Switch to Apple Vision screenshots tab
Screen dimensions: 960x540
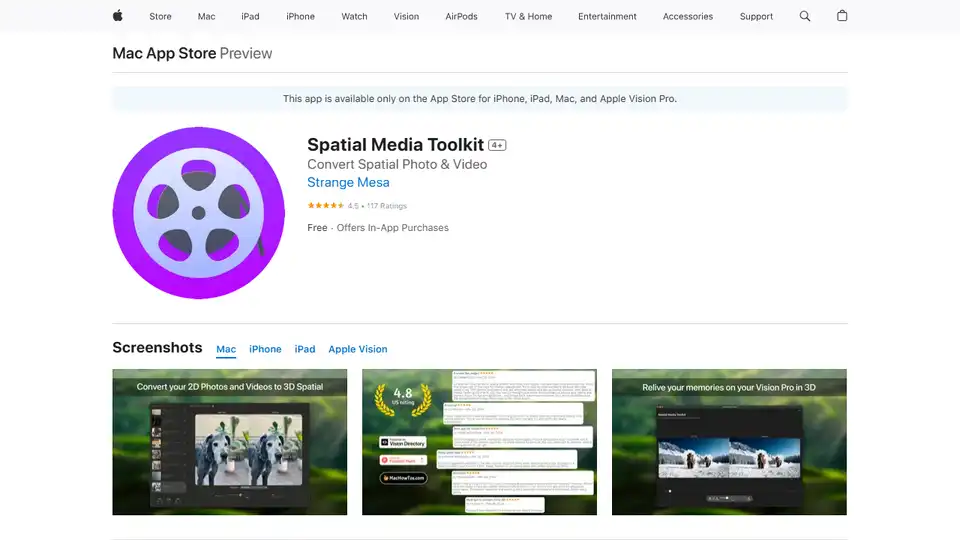coord(358,349)
